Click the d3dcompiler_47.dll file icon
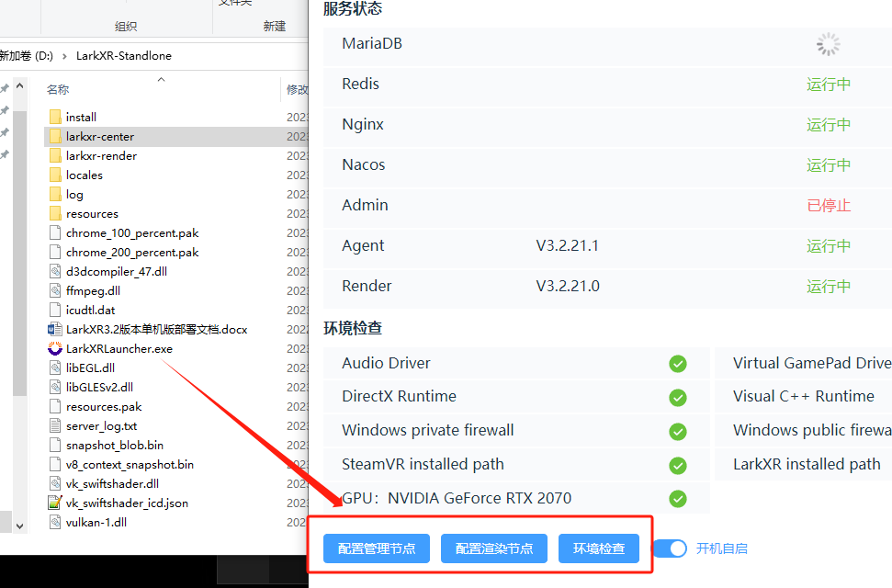The height and width of the screenshot is (588, 892). [x=55, y=272]
